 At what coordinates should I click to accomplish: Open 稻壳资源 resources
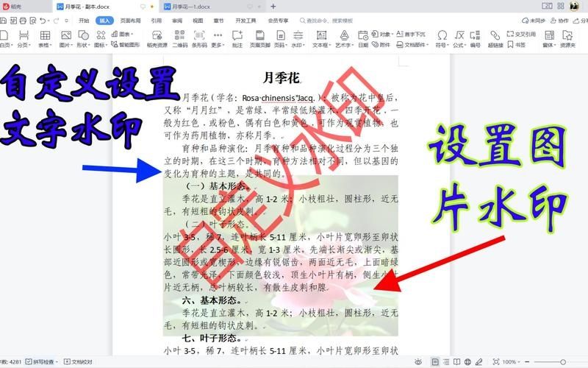tap(157, 40)
